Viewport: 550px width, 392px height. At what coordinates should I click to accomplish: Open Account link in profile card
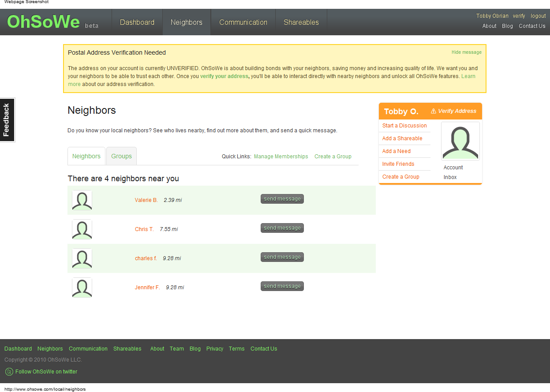tap(453, 168)
